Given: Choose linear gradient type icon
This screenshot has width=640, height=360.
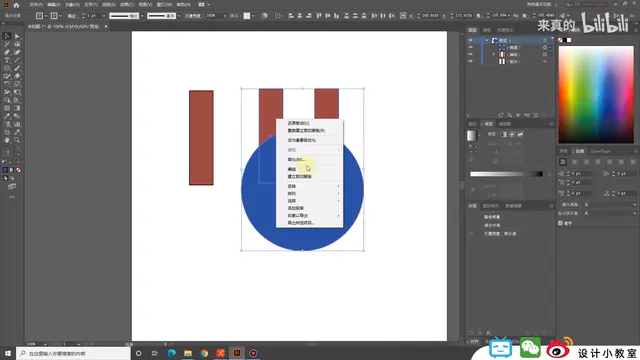Looking at the screenshot, I should (504, 134).
